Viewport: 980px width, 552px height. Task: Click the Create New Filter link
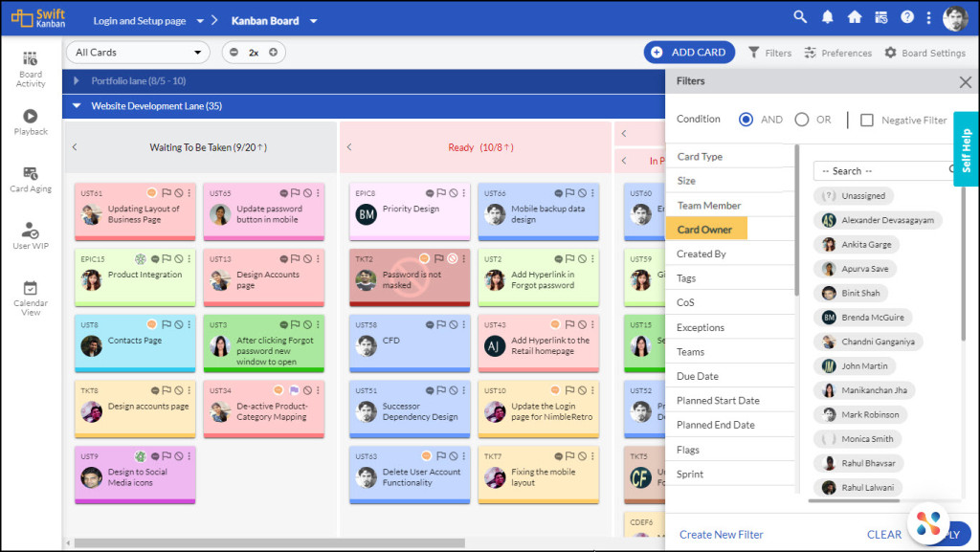coord(721,534)
